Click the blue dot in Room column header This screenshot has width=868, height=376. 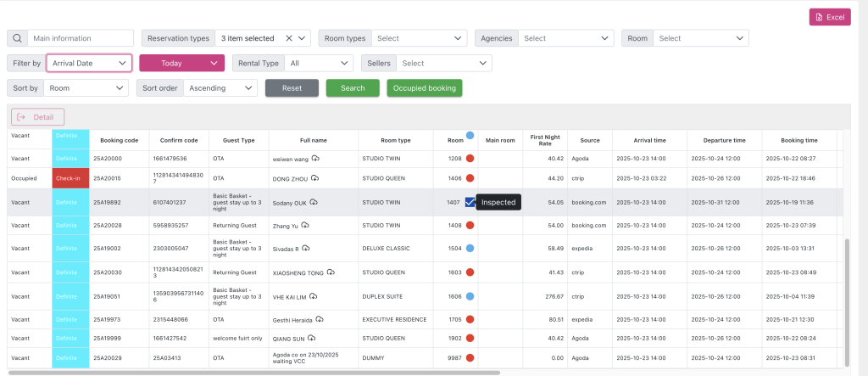coord(470,134)
